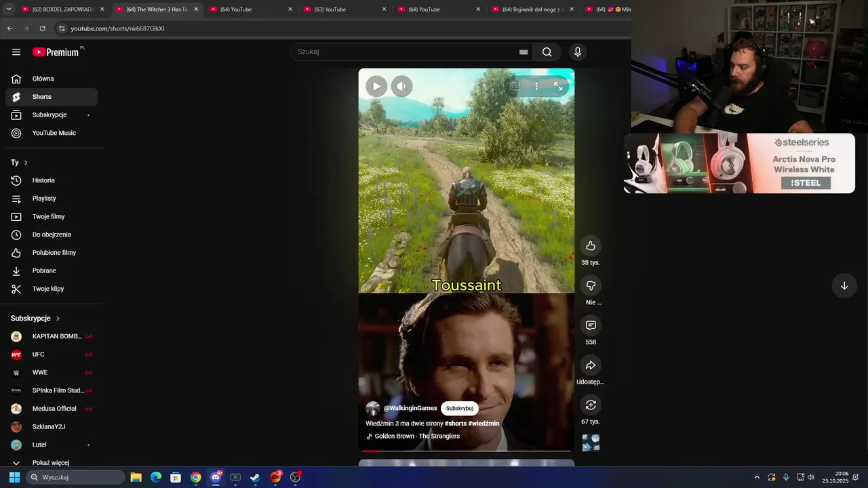Viewport: 868px width, 488px height.
Task: Open Playlisty in the sidebar
Action: (x=52, y=199)
